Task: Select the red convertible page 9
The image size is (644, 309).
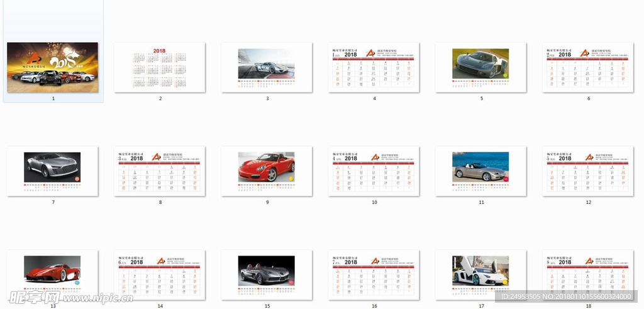Action: tap(267, 171)
